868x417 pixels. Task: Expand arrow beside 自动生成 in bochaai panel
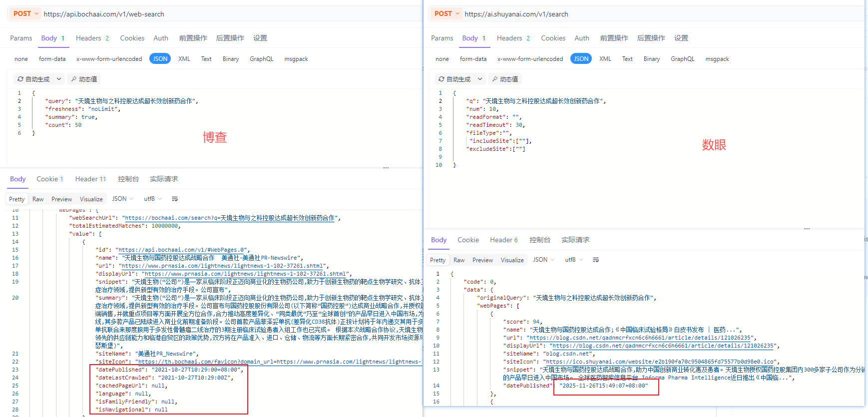click(x=59, y=79)
